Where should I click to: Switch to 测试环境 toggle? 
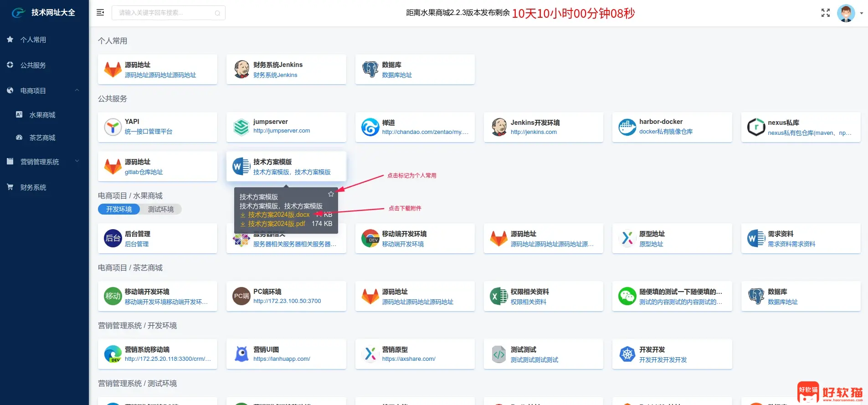(160, 209)
